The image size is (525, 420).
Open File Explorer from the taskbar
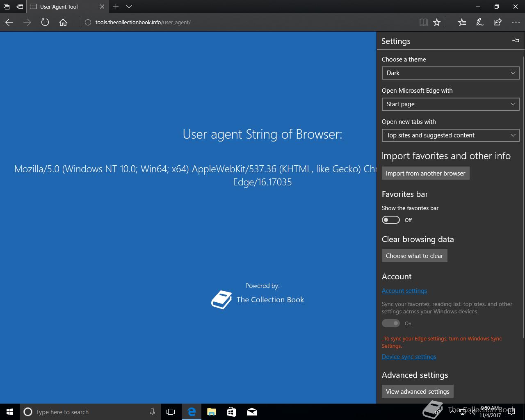[211, 412]
